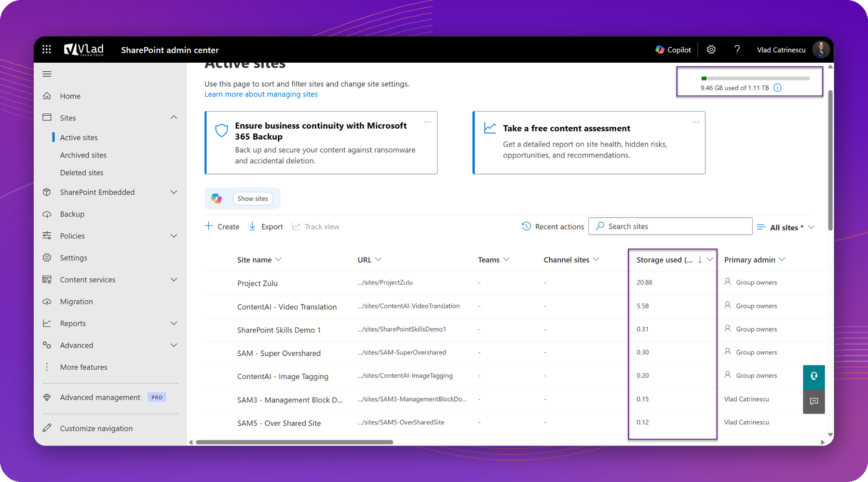
Task: Click the Migration cloud icon in the sidebar
Action: point(47,301)
